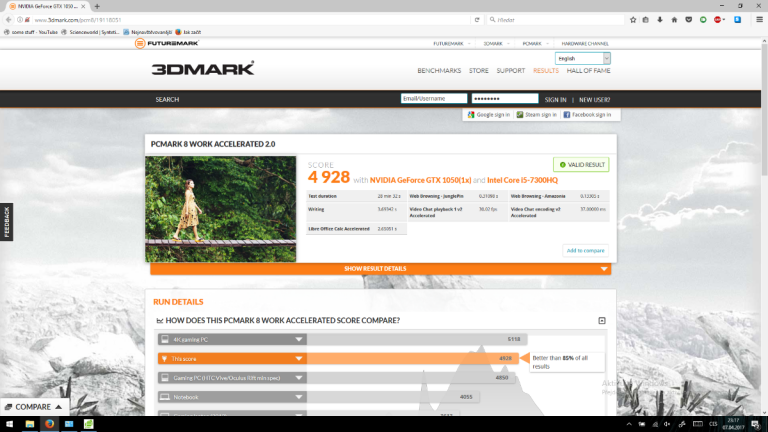This screenshot has height=432, width=768.
Task: Click the Google sign in button
Action: [x=488, y=115]
